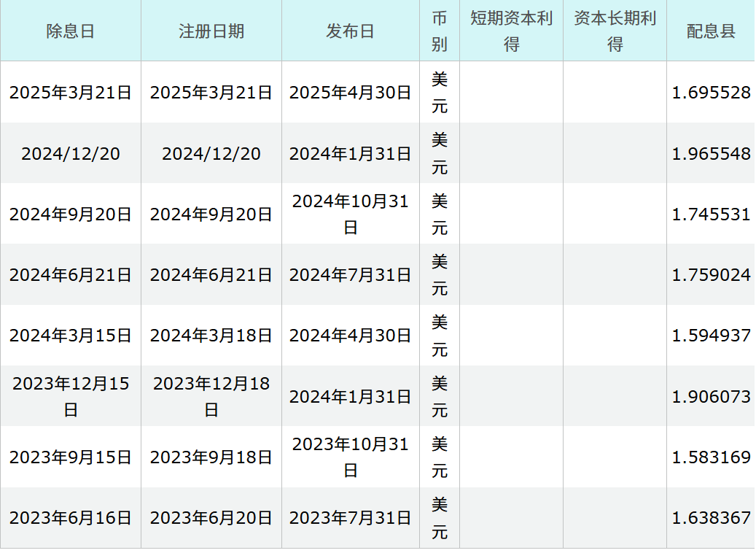Screen dimensions: 756x553
Task: Click publish date 2024年4月30日
Action: [x=350, y=335]
